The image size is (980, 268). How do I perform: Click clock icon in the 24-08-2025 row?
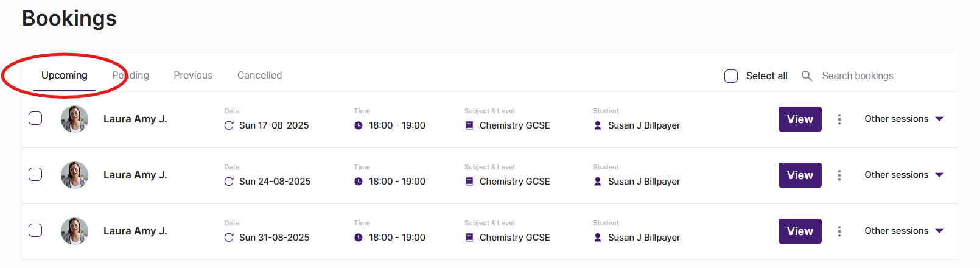(x=359, y=182)
